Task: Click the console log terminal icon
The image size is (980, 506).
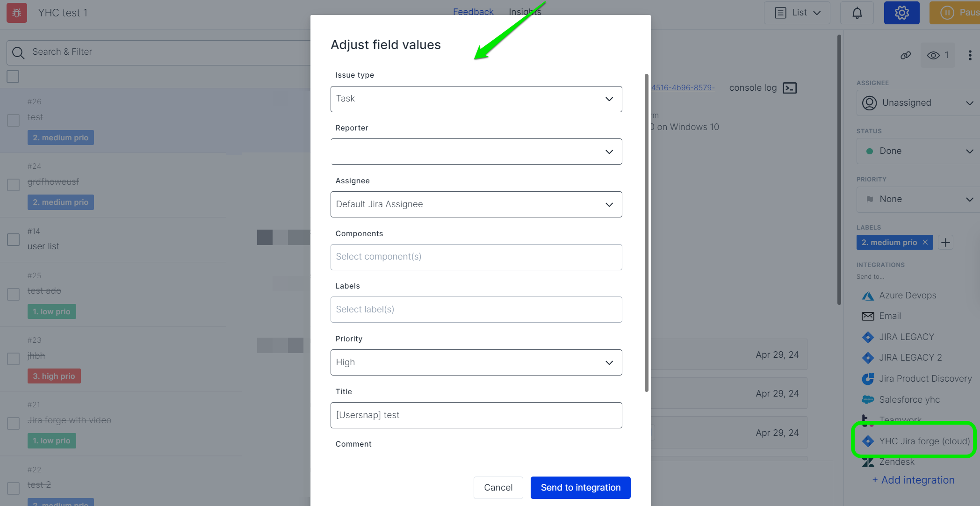Action: pyautogui.click(x=790, y=88)
